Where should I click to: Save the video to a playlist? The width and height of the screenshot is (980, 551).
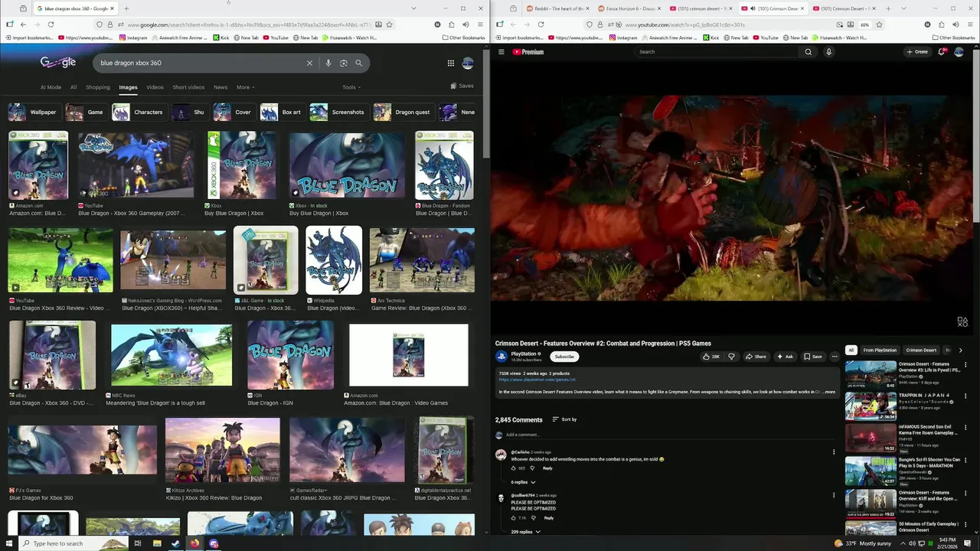812,357
